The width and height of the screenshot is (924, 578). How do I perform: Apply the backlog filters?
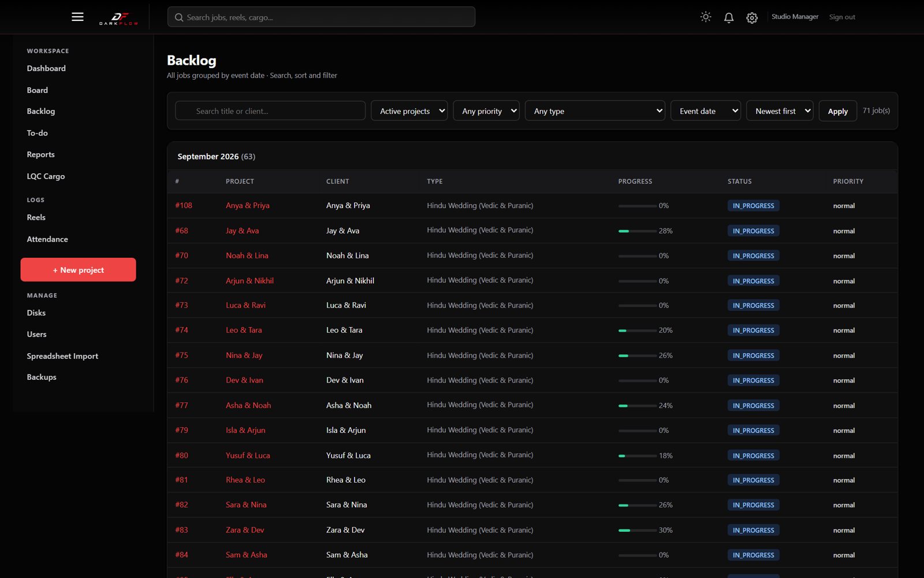(x=837, y=111)
